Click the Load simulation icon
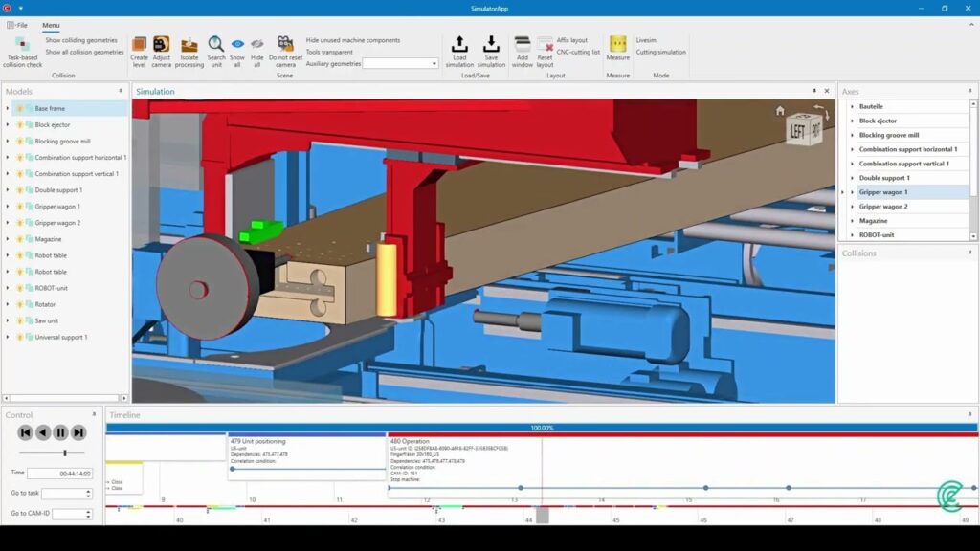980x551 pixels. 459,44
